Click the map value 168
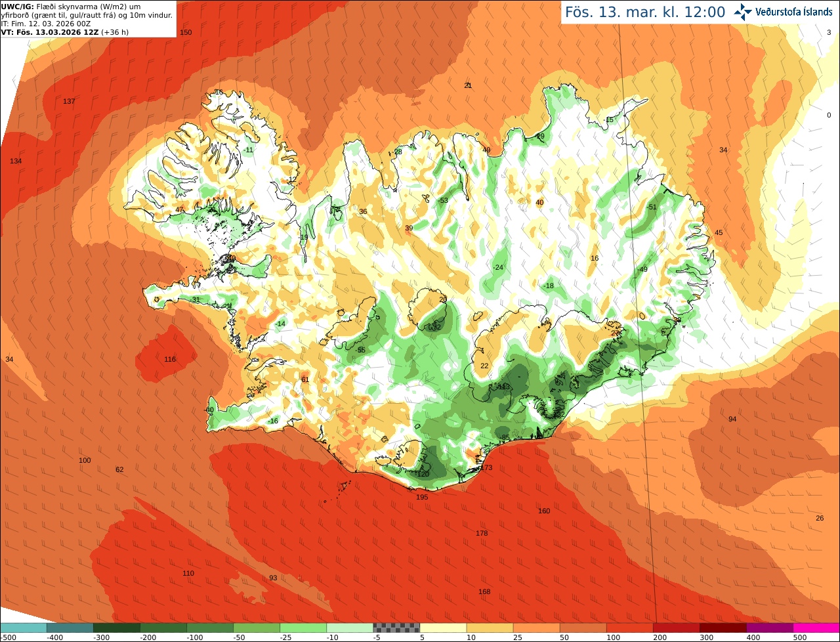Image resolution: width=840 pixels, height=642 pixels. [x=484, y=591]
